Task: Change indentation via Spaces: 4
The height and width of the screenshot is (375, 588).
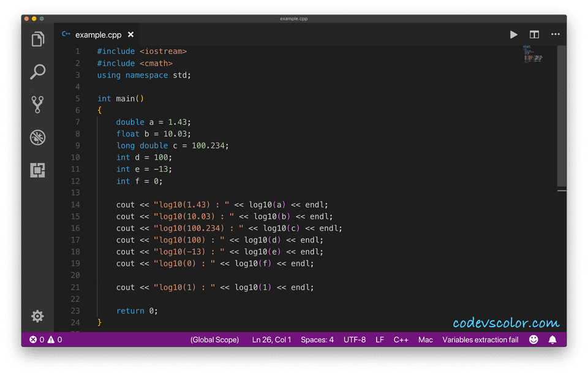Action: click(317, 339)
